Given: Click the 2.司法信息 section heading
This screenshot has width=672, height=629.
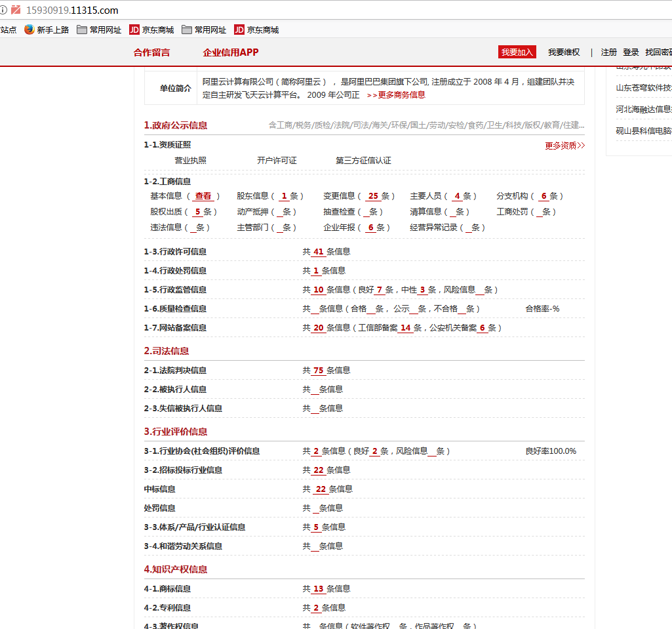Looking at the screenshot, I should pos(167,351).
